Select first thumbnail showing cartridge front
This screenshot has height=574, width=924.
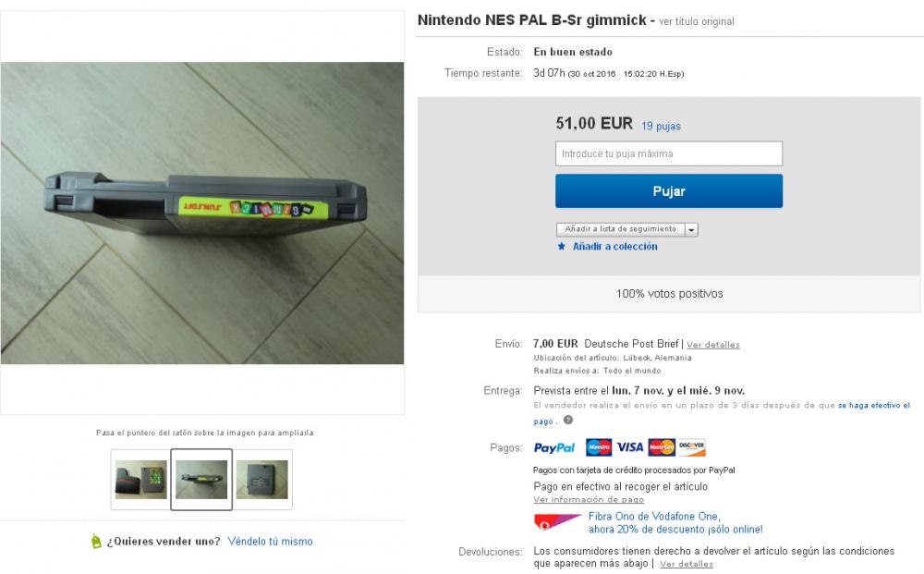[140, 480]
